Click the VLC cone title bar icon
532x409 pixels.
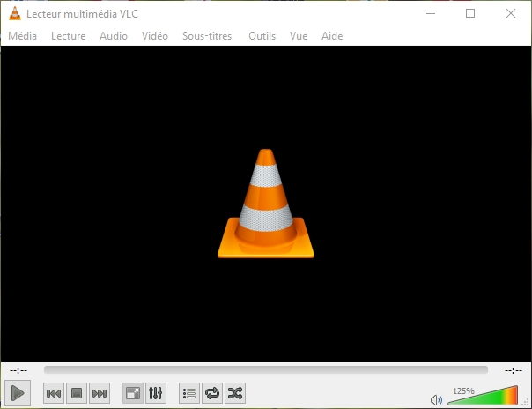15,13
